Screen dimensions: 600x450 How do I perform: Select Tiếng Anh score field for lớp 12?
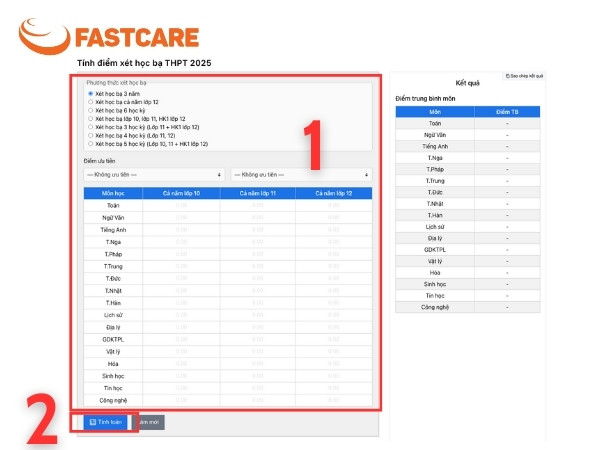point(334,230)
